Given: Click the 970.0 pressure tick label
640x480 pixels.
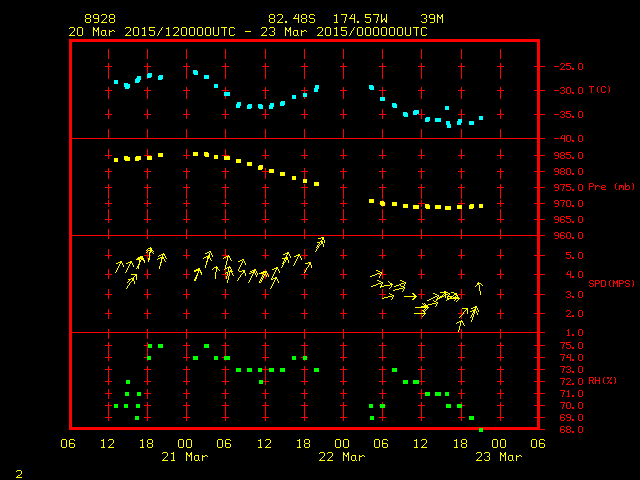Looking at the screenshot, I should point(569,204).
